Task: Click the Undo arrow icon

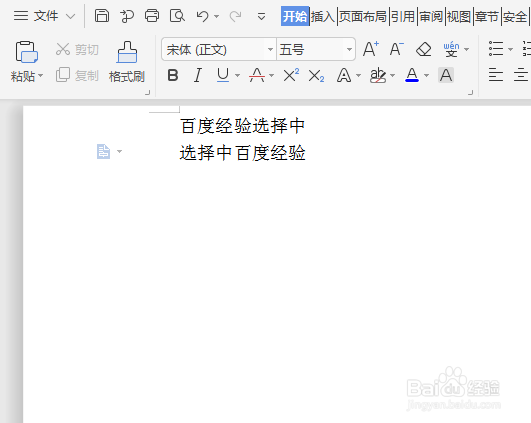Action: [x=203, y=16]
